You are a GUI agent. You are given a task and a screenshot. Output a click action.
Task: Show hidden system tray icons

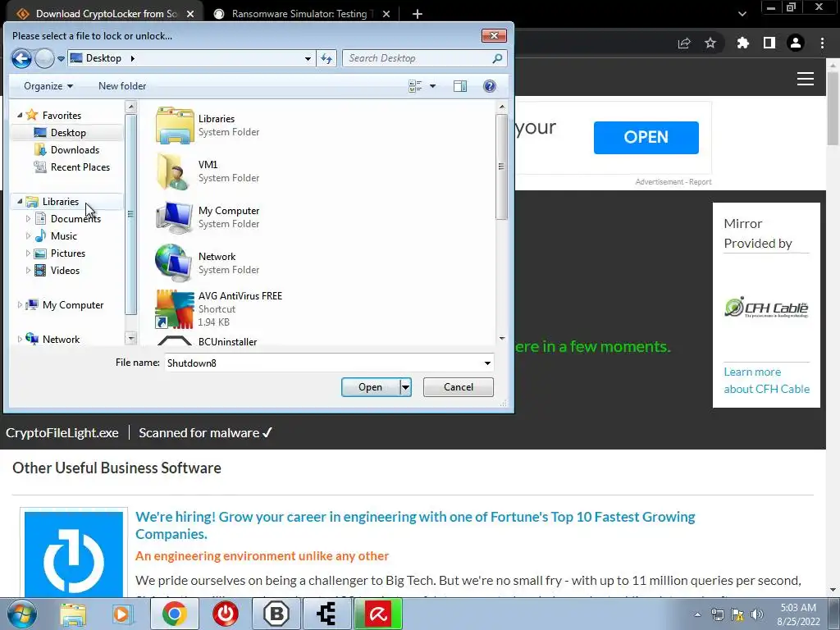tap(697, 614)
